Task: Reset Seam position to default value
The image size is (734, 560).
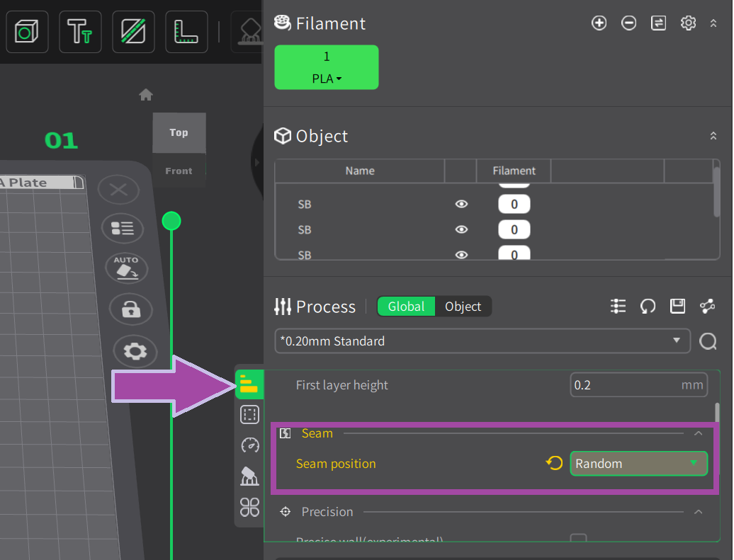Action: [x=554, y=464]
